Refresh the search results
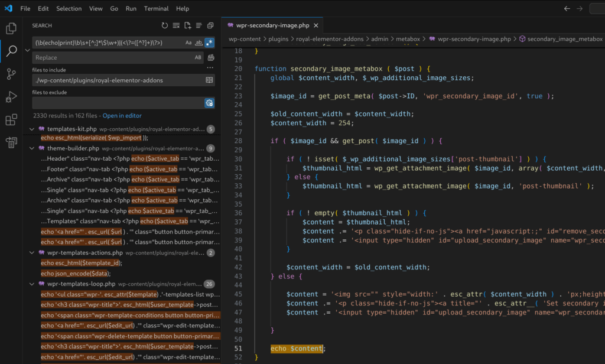 (165, 25)
